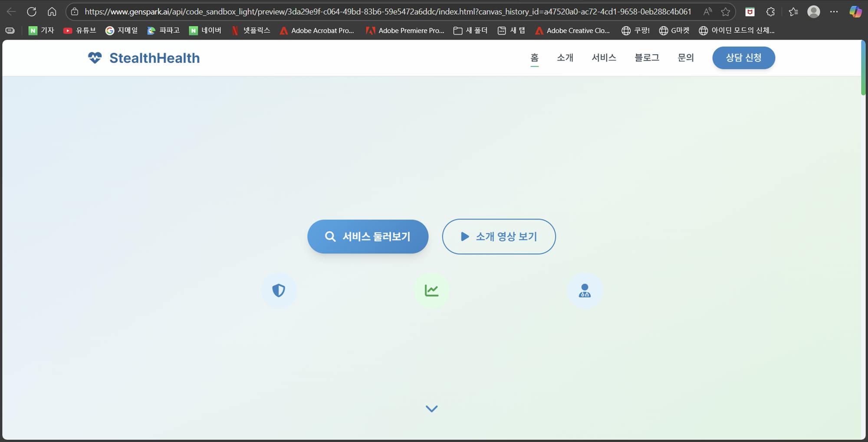Click the 네이버 bookmark icon

coord(193,30)
